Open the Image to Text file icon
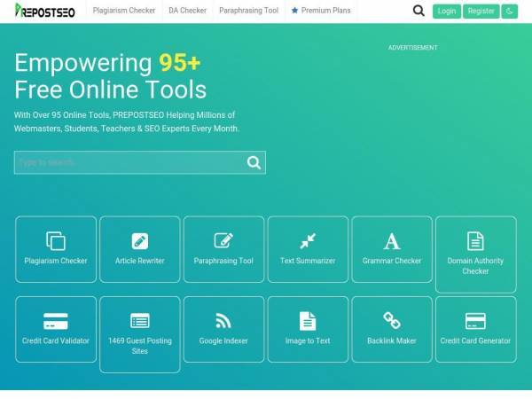This screenshot has height=399, width=532. tap(308, 321)
